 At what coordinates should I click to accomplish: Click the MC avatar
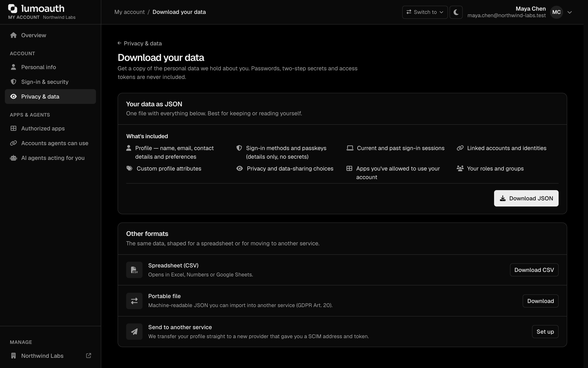(x=556, y=12)
